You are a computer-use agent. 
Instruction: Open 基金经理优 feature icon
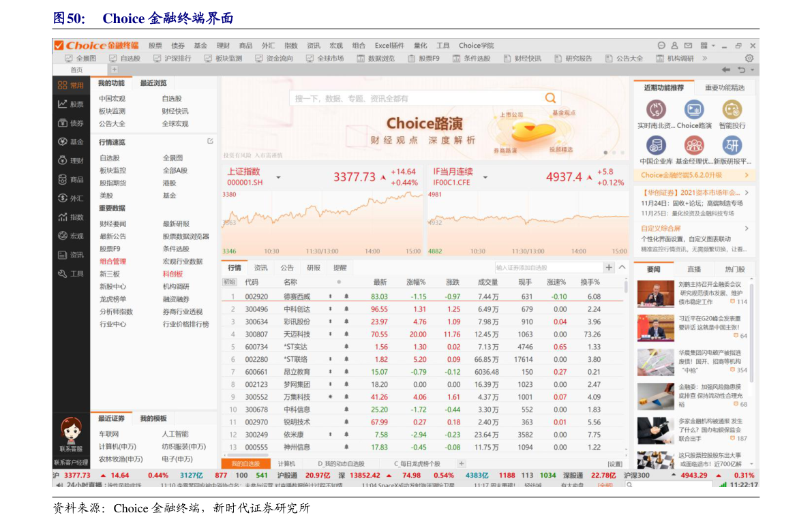point(694,146)
